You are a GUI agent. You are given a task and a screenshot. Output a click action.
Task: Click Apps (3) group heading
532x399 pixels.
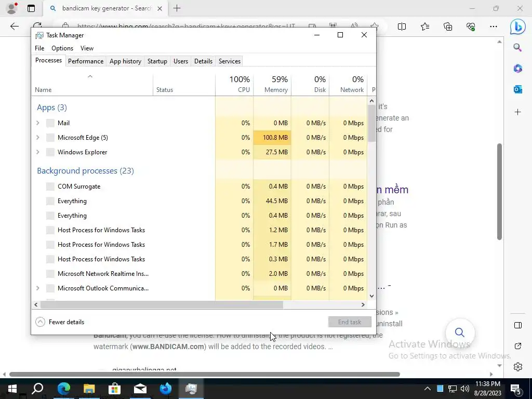[x=52, y=108]
